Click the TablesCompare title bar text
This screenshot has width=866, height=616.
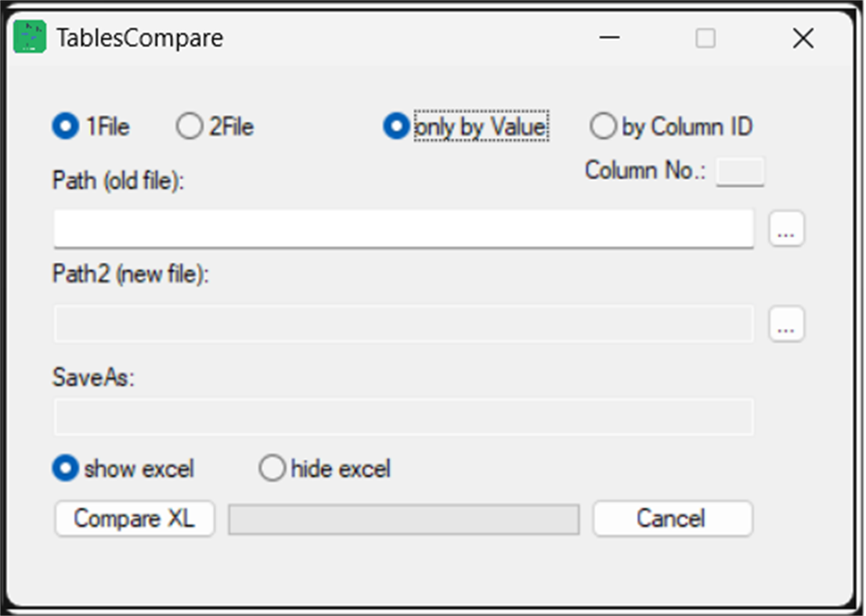click(x=139, y=38)
